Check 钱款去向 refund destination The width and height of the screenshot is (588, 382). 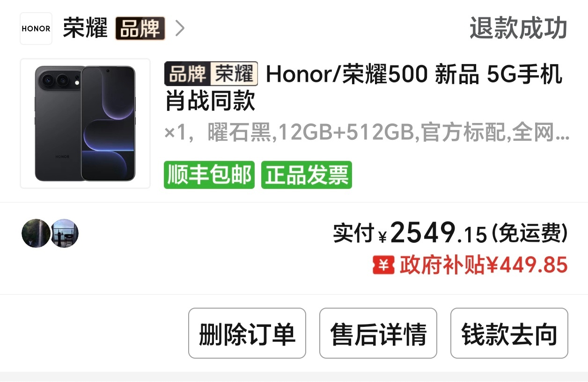click(509, 333)
